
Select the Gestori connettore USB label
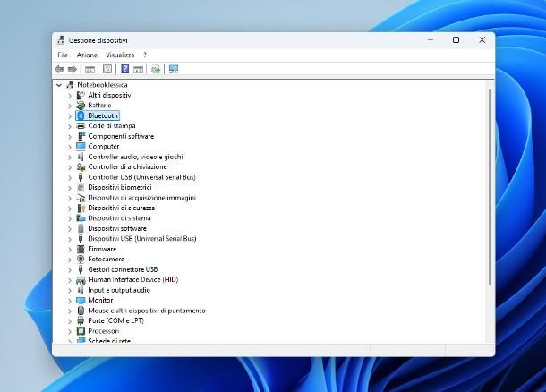(123, 269)
